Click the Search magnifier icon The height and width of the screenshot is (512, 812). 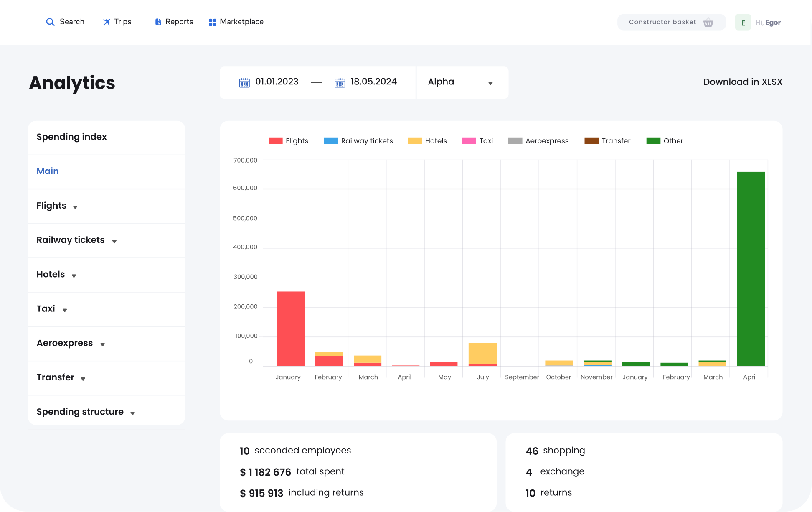[x=50, y=22]
